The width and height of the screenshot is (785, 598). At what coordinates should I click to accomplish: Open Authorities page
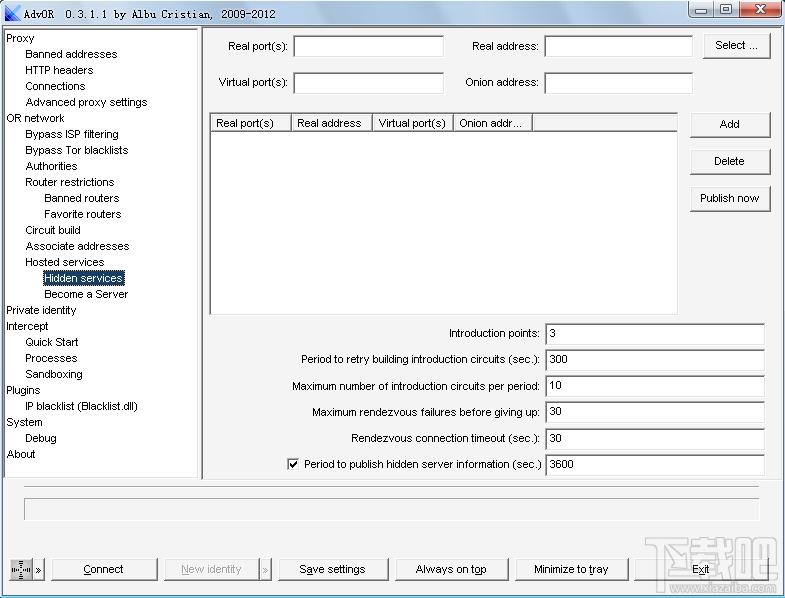click(x=51, y=166)
